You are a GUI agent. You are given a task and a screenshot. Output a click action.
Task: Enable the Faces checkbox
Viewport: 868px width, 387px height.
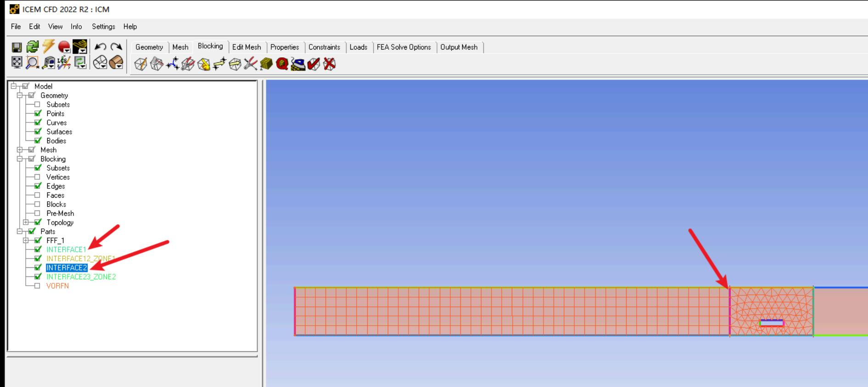pos(38,195)
